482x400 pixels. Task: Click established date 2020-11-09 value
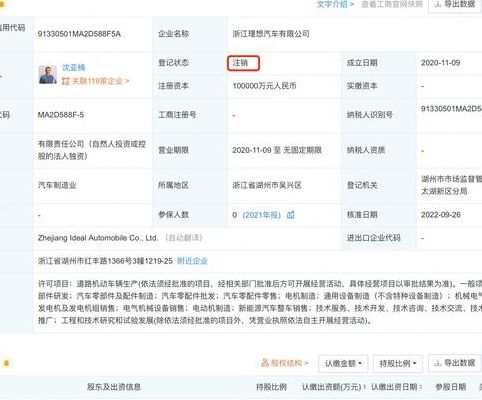click(440, 63)
